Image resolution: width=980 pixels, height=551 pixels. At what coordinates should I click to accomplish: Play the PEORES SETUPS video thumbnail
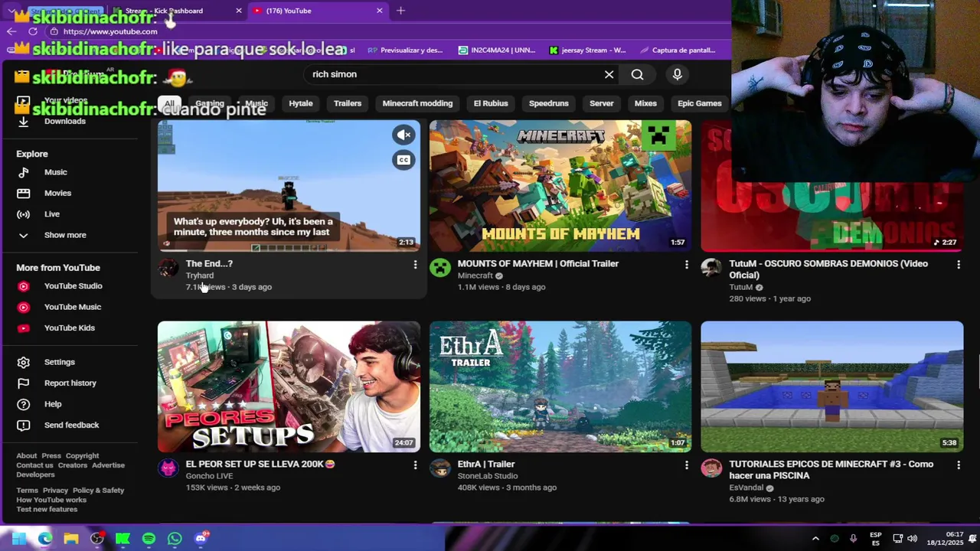(289, 386)
